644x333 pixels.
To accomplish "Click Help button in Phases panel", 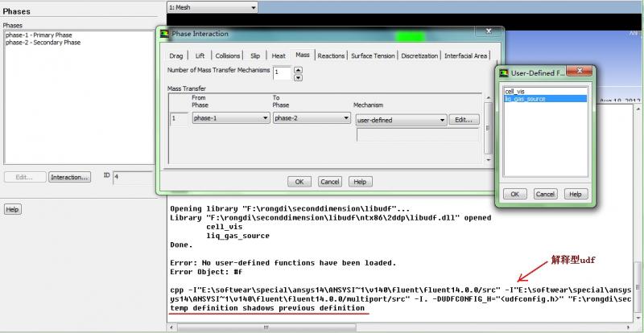I will coord(12,209).
